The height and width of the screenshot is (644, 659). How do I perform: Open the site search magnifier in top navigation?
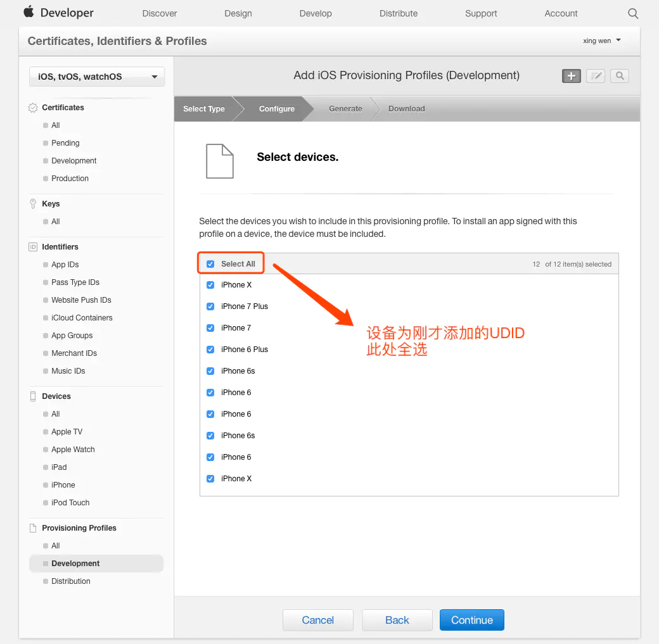633,13
